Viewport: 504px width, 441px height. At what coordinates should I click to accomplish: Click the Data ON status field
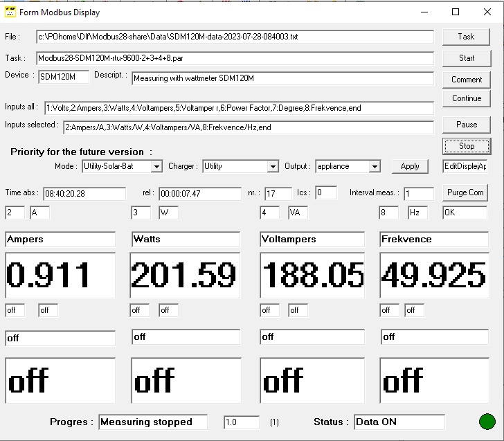pyautogui.click(x=399, y=422)
